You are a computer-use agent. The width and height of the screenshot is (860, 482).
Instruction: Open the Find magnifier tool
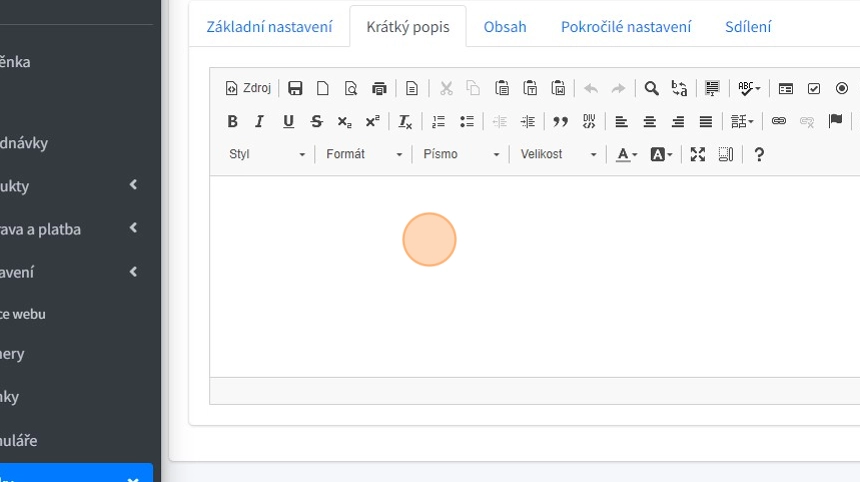pyautogui.click(x=651, y=88)
